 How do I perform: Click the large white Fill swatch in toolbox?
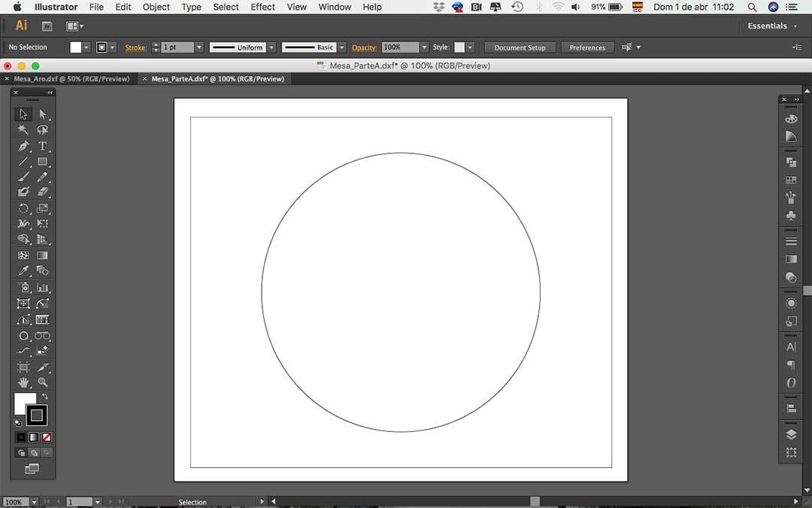tap(23, 400)
